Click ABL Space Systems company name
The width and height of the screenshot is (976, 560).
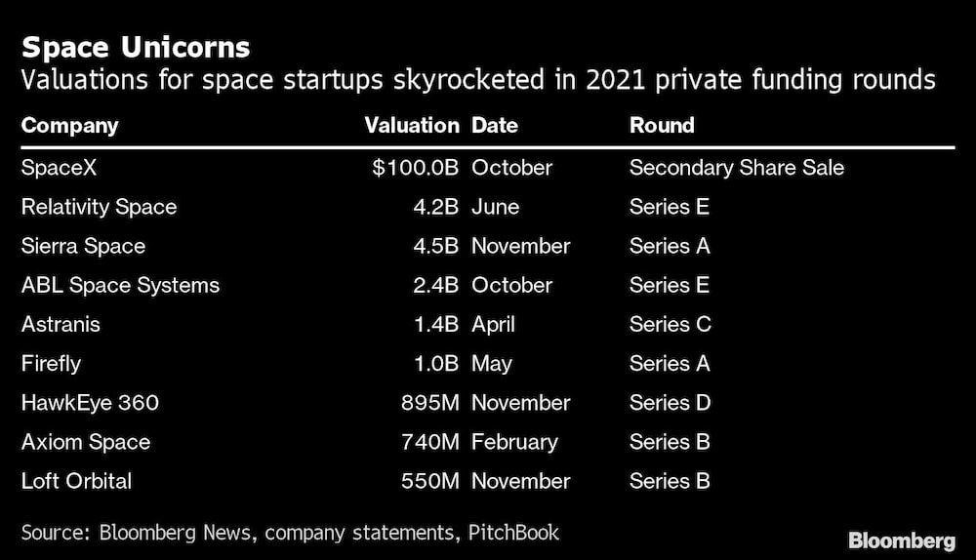[x=120, y=285]
